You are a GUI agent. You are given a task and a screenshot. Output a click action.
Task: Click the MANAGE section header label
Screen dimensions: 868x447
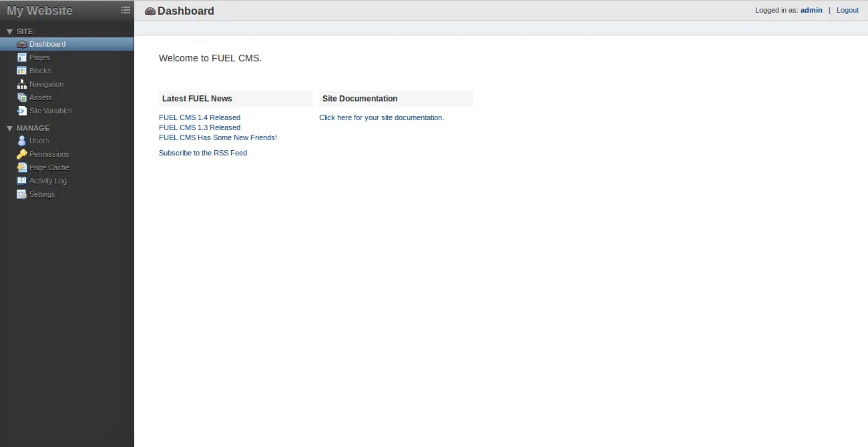coord(33,128)
